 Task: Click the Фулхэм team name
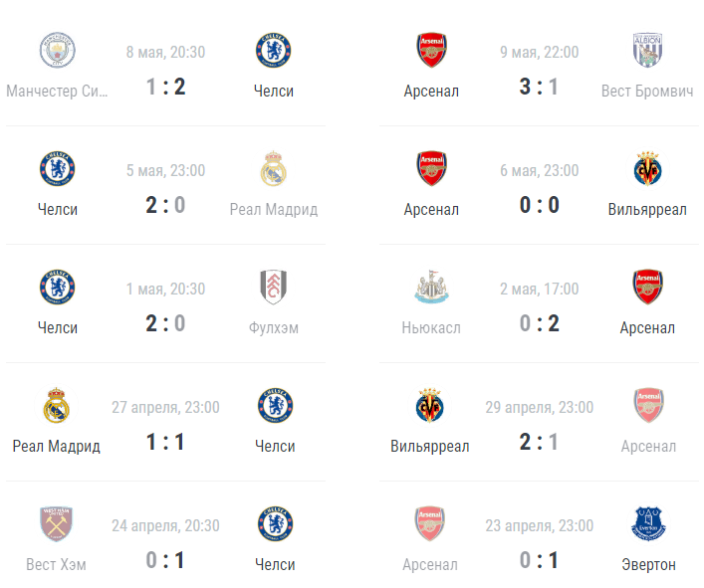[x=274, y=328]
